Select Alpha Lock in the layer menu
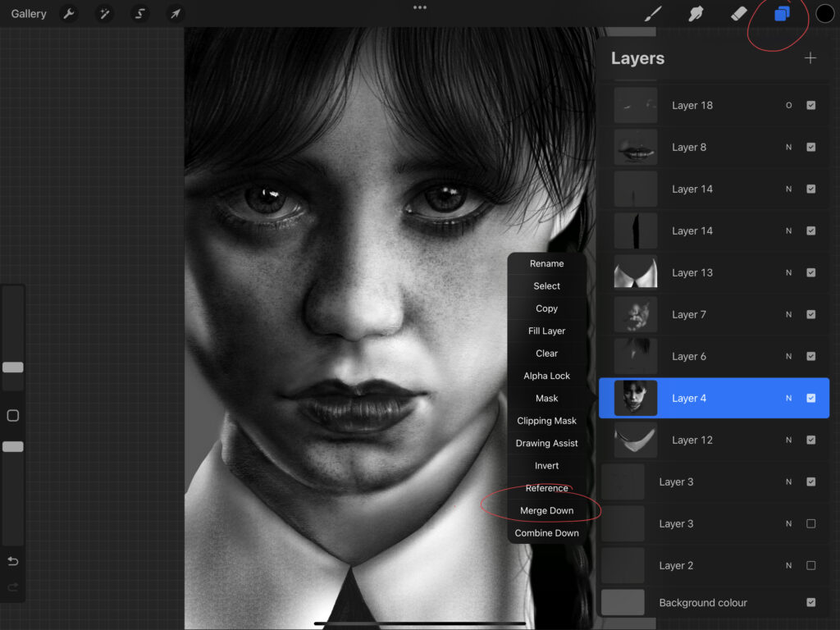This screenshot has height=630, width=840. pos(546,377)
